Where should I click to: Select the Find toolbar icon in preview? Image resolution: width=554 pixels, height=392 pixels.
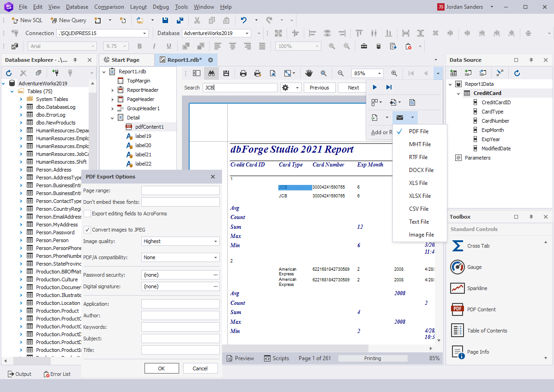coord(211,73)
